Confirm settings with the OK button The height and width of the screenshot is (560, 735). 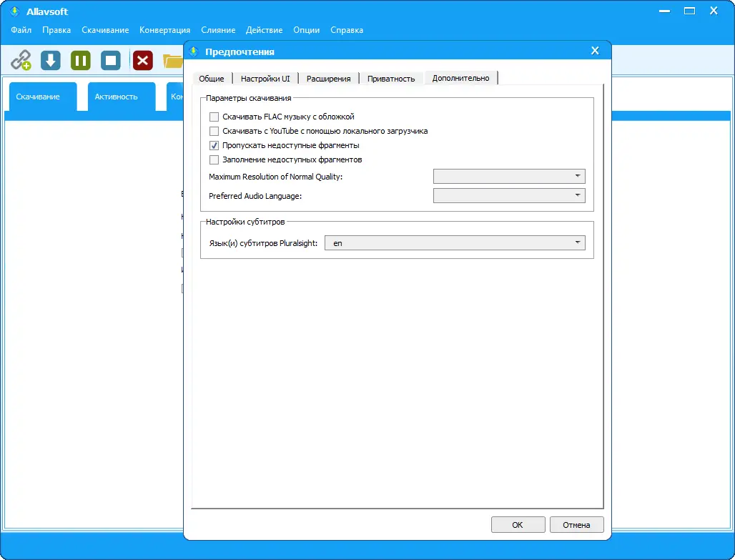(518, 524)
